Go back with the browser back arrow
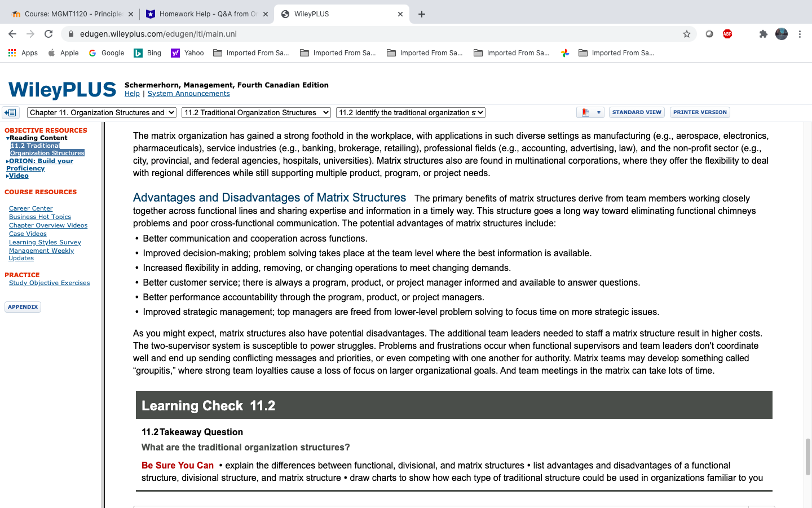Image resolution: width=812 pixels, height=508 pixels. click(x=12, y=34)
